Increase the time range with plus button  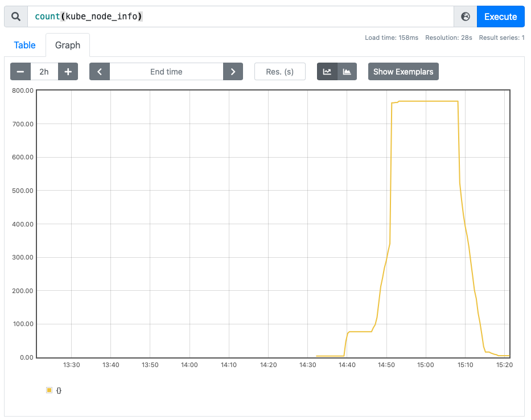point(68,72)
